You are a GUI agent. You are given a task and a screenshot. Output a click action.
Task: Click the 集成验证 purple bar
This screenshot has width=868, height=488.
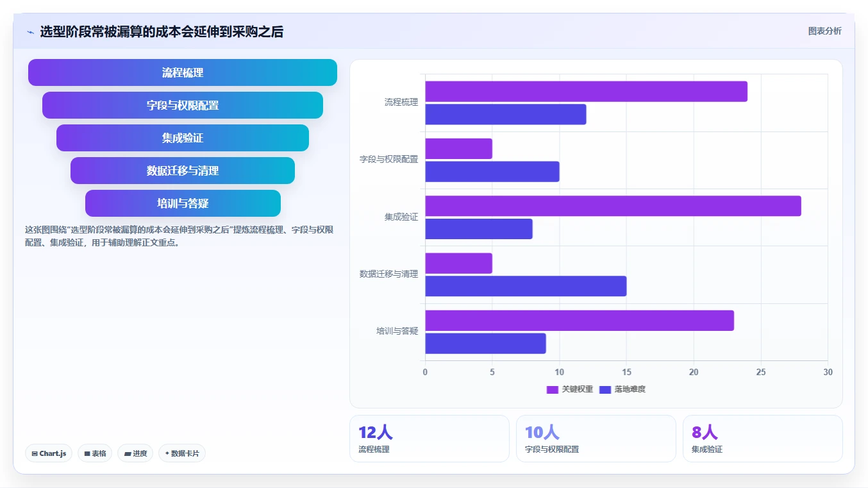click(613, 206)
